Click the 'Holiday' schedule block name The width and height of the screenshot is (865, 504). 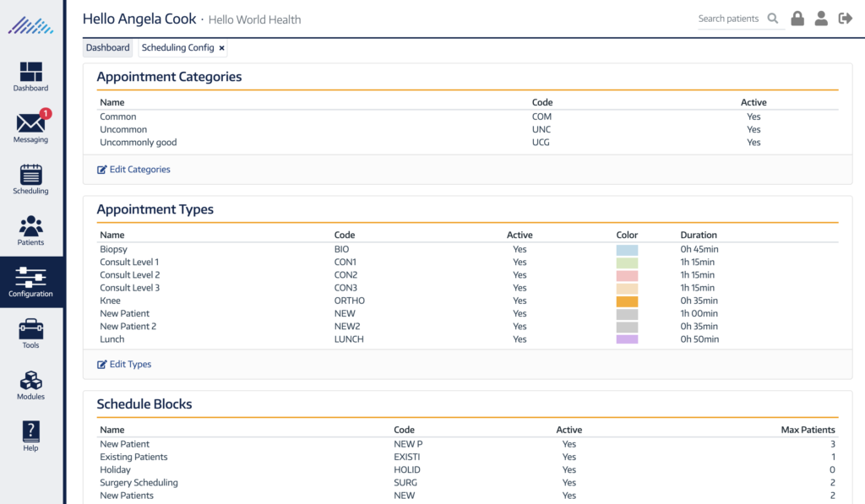[115, 470]
